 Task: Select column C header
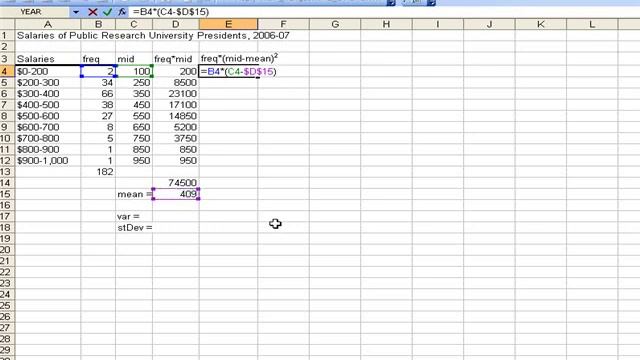(x=134, y=24)
